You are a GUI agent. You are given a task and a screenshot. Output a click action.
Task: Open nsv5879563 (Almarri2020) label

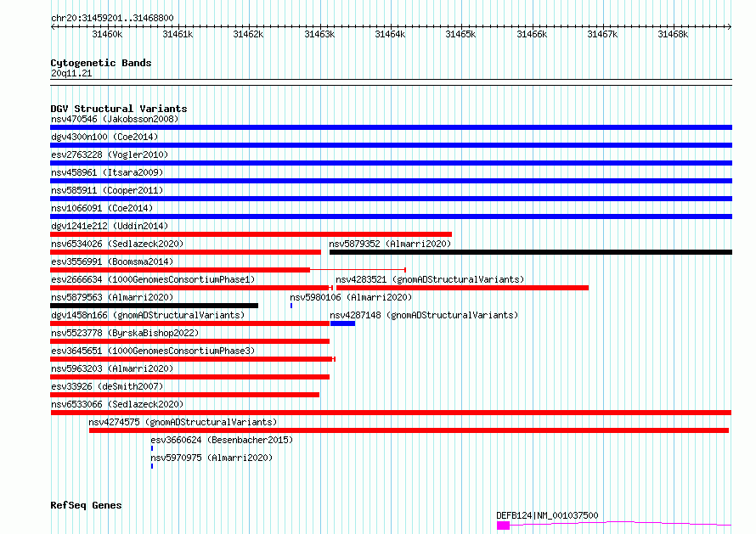click(x=112, y=297)
